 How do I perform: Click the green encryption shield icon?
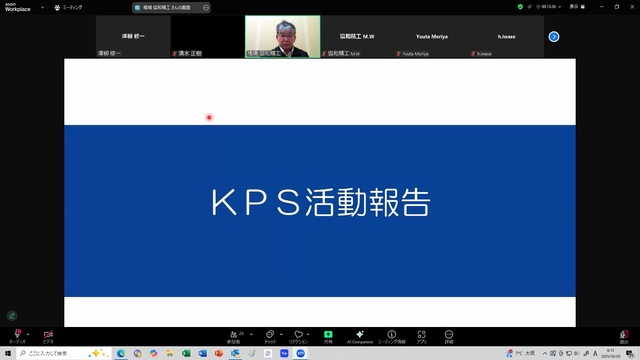pyautogui.click(x=520, y=7)
